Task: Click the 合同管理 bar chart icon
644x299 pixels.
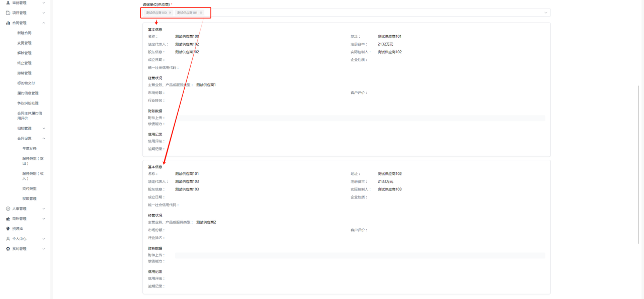Action: [x=8, y=23]
